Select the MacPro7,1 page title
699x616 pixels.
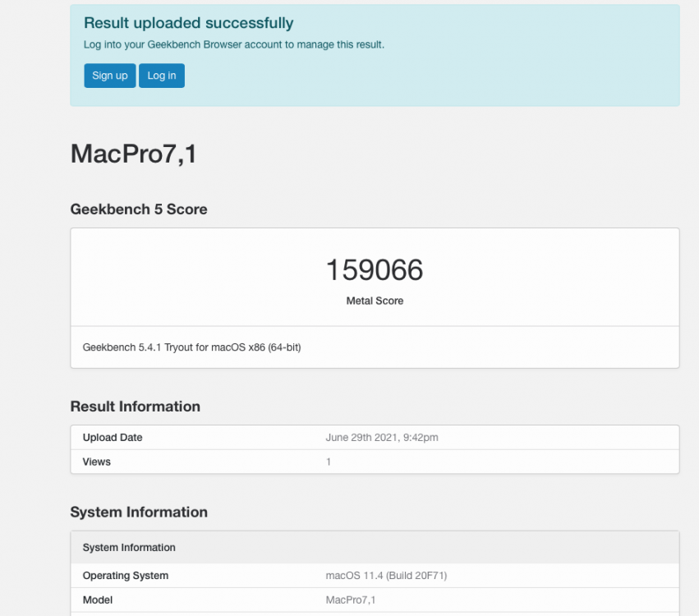point(133,154)
